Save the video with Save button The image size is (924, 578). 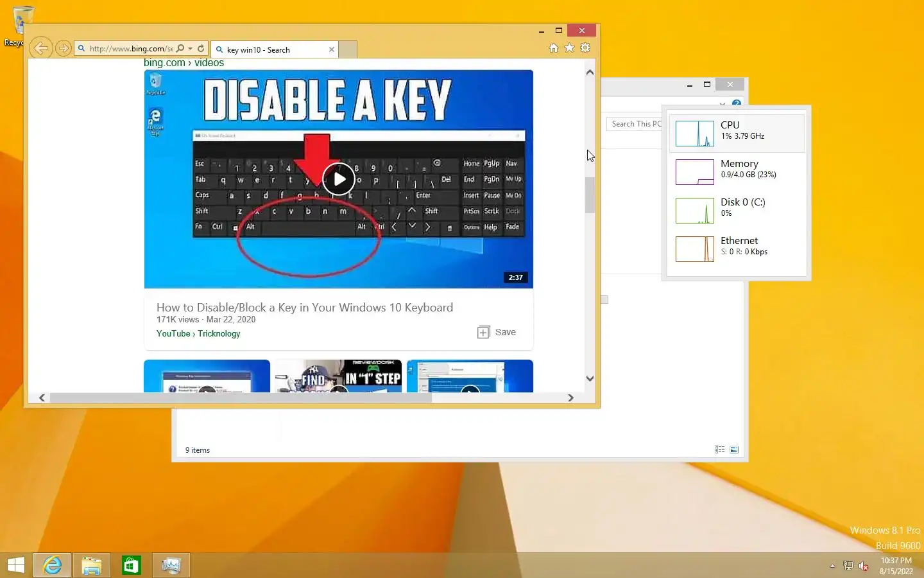click(497, 332)
